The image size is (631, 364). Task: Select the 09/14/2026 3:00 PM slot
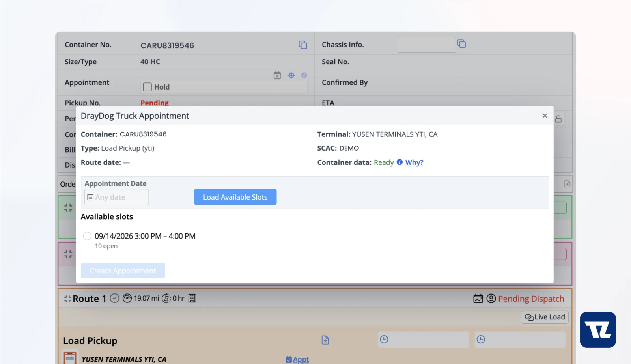click(87, 236)
